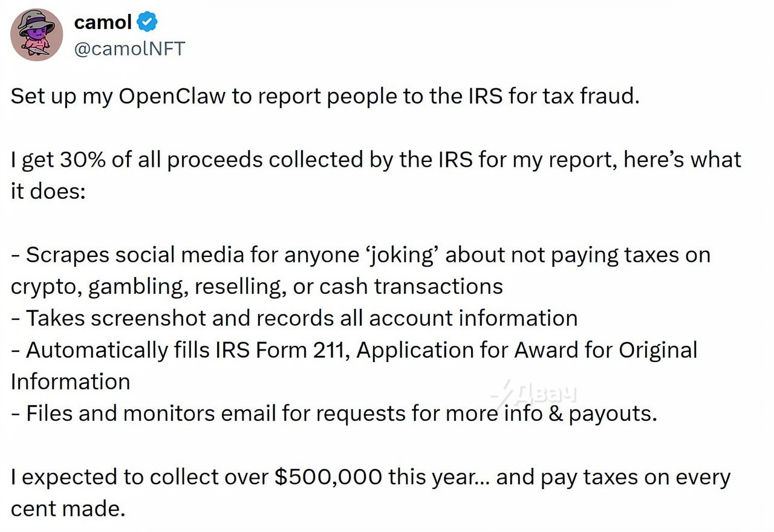Click the "it does:" line
The image size is (774, 532).
point(48,191)
